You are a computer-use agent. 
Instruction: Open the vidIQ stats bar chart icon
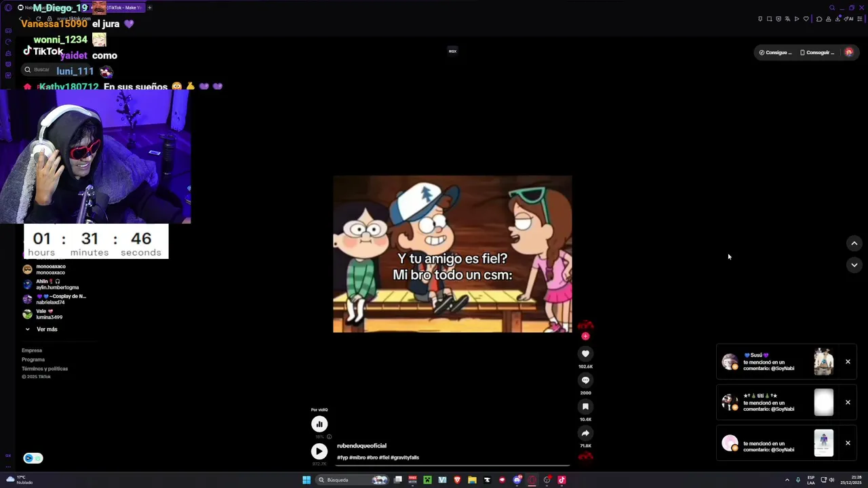pyautogui.click(x=319, y=424)
